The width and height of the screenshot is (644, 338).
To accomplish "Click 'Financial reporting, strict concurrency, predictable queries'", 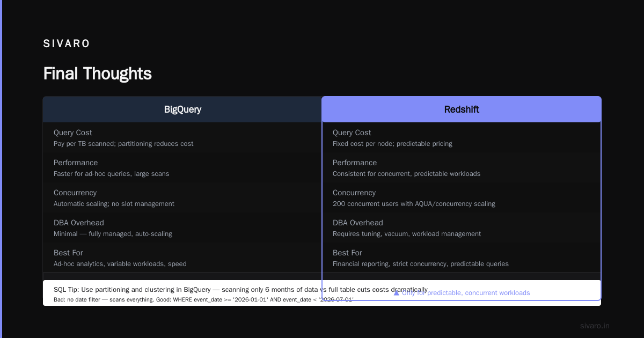I will click(421, 264).
